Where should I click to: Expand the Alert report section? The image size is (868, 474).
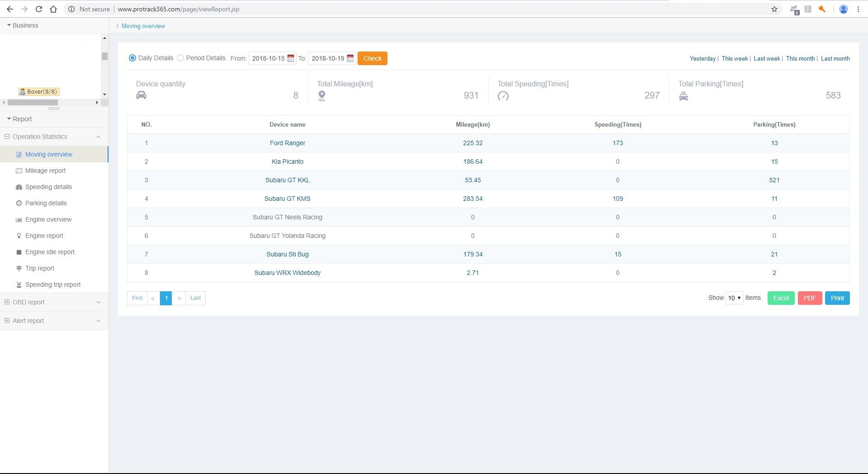(98, 321)
